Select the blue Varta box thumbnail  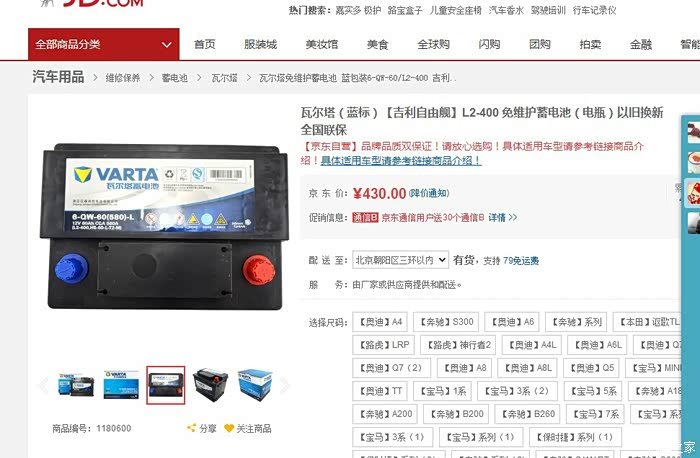pos(255,385)
